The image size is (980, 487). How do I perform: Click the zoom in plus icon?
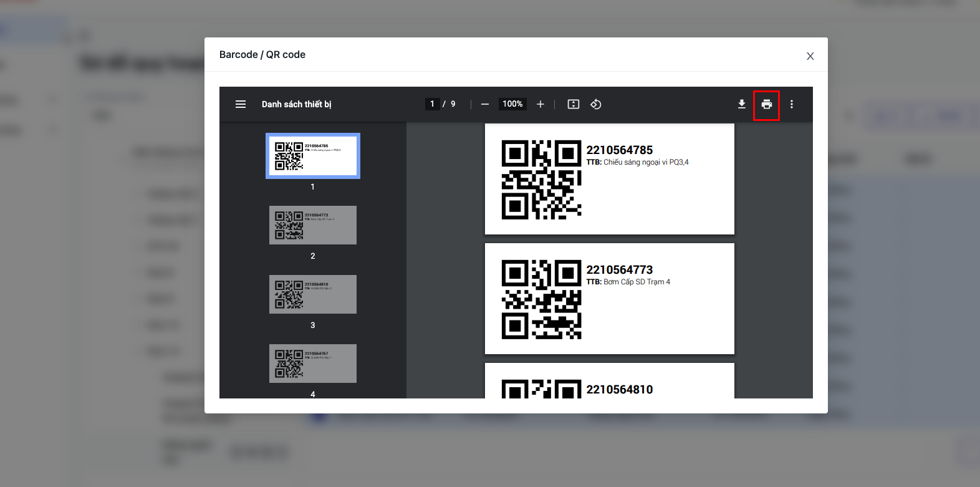(540, 104)
